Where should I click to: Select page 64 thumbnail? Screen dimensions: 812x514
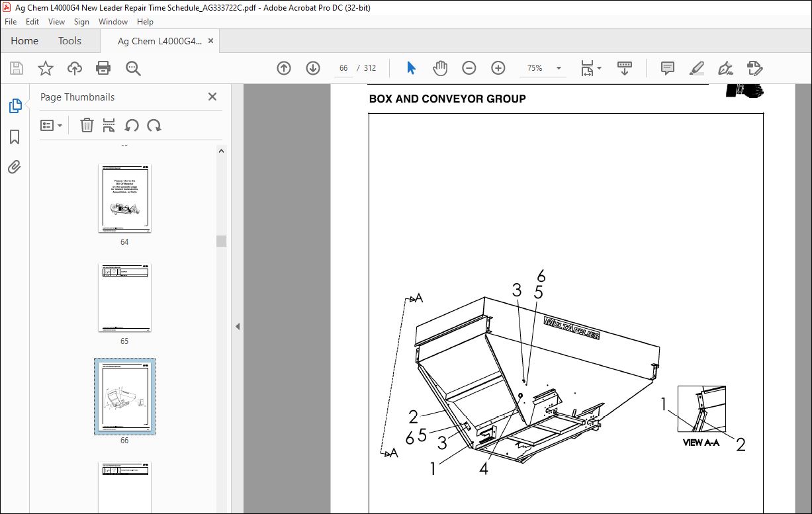124,198
